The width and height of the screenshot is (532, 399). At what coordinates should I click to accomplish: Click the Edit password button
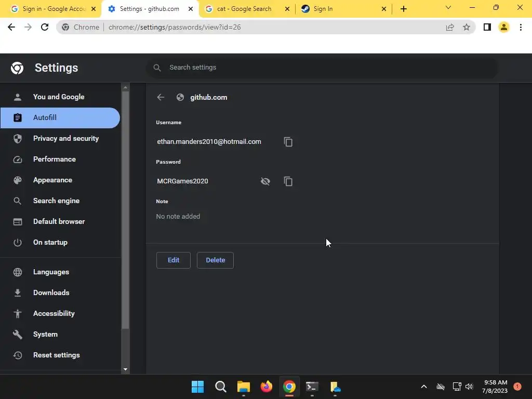[174, 260]
